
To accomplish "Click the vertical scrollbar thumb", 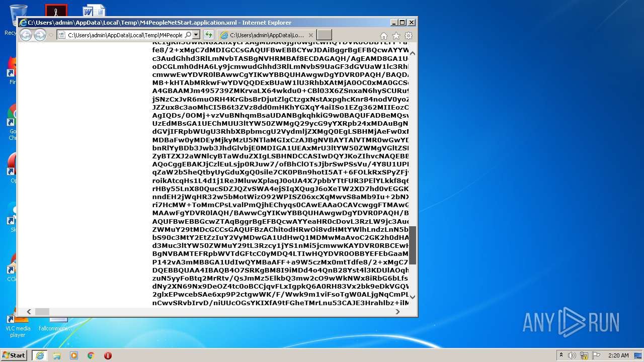I will [x=413, y=245].
